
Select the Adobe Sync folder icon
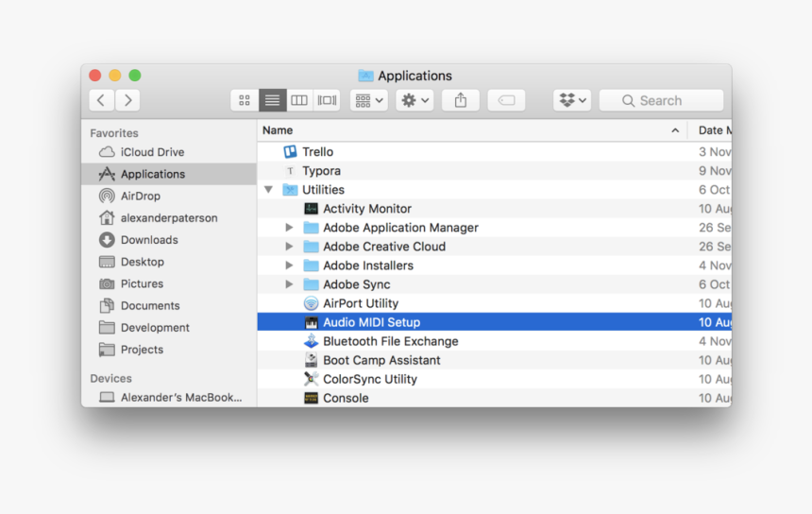pos(311,284)
